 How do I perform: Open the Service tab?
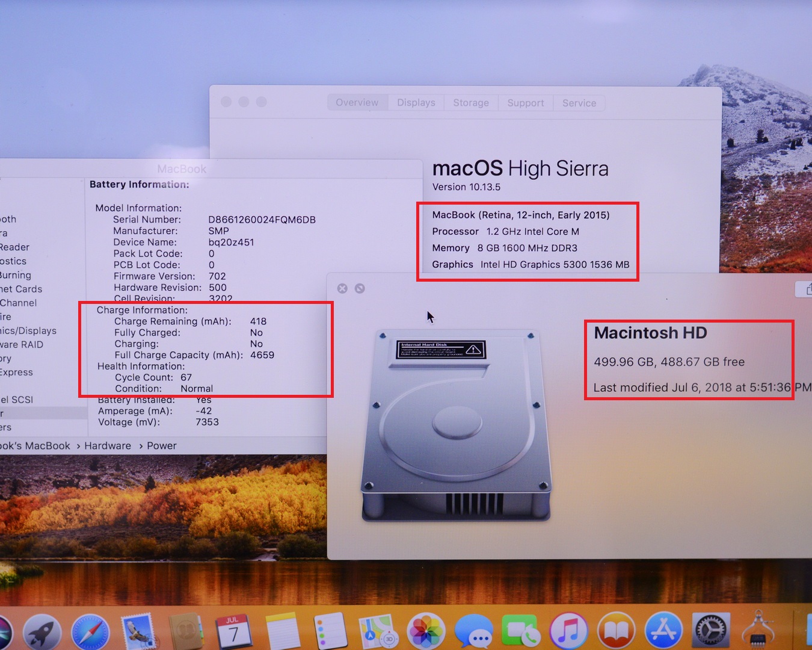point(579,103)
